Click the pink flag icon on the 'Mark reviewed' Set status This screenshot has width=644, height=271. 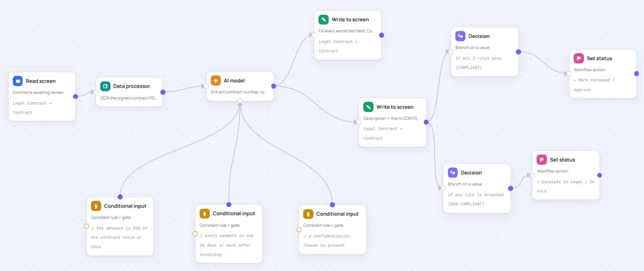[579, 58]
